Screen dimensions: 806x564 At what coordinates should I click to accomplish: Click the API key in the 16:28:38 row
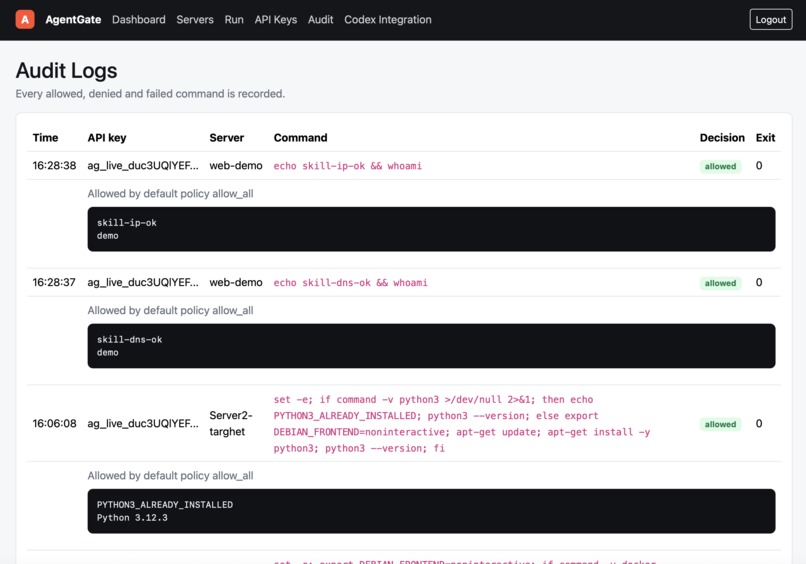click(143, 166)
